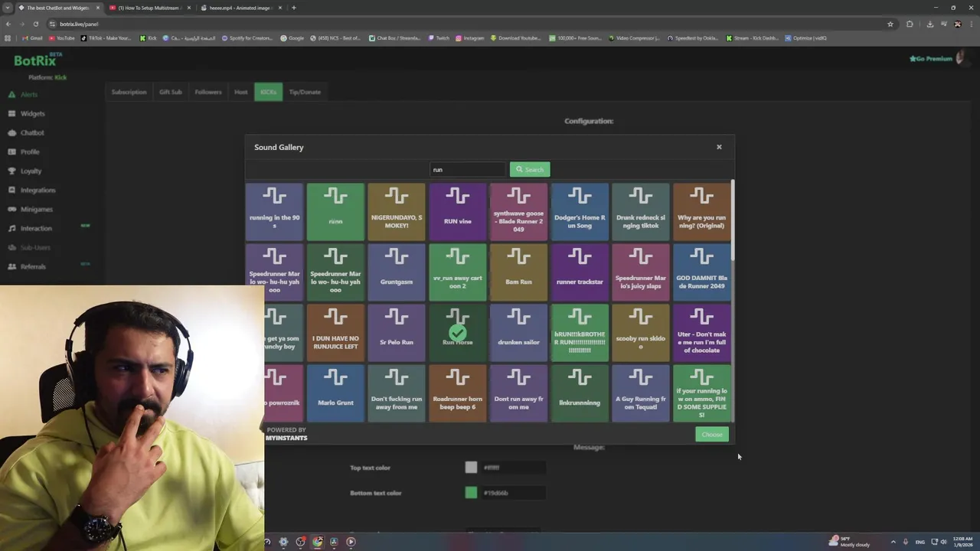Open the Top text color swatch
This screenshot has height=551, width=980.
(x=471, y=468)
